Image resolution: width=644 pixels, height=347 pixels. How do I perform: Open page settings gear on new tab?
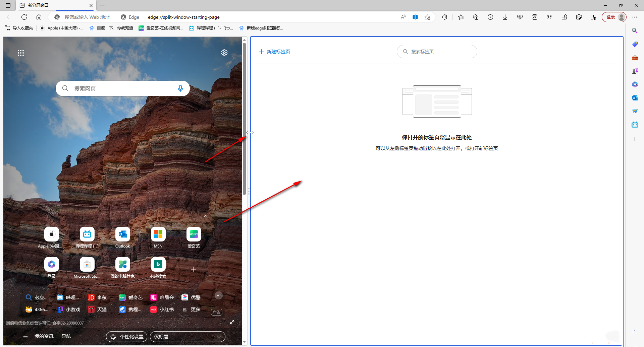point(224,53)
